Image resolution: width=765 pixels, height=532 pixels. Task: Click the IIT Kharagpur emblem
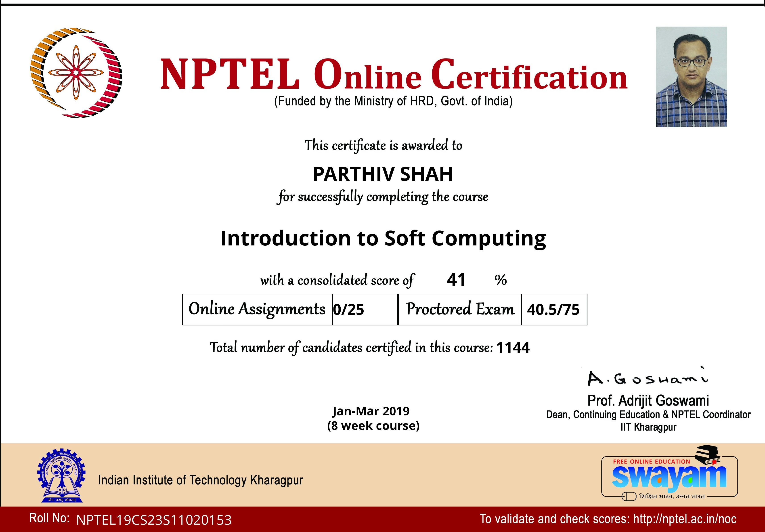pyautogui.click(x=62, y=475)
